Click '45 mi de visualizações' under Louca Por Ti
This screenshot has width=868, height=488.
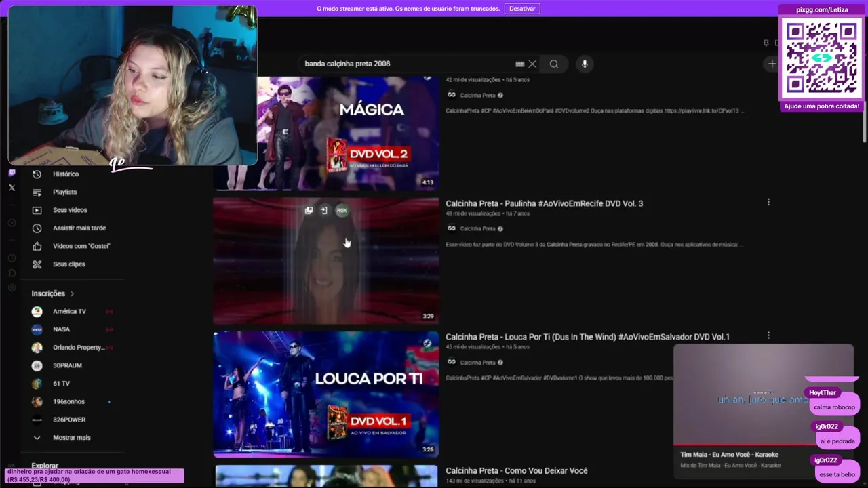[x=473, y=347]
